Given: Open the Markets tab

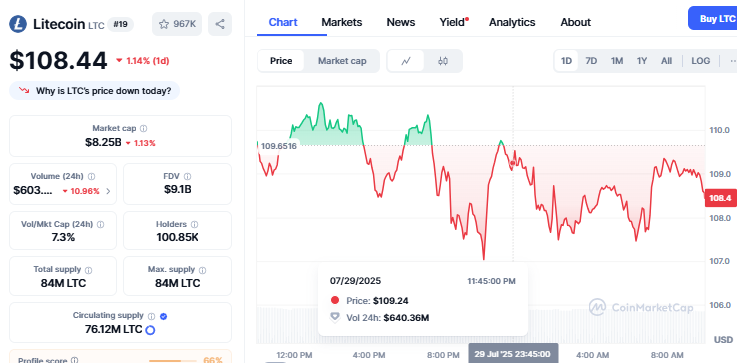Looking at the screenshot, I should pos(342,22).
